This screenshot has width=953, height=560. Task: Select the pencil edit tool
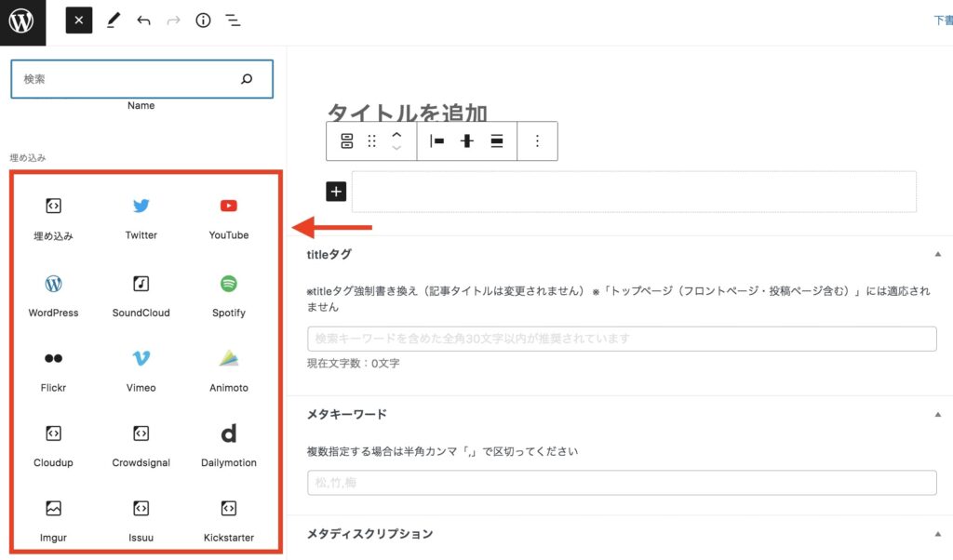pos(113,20)
